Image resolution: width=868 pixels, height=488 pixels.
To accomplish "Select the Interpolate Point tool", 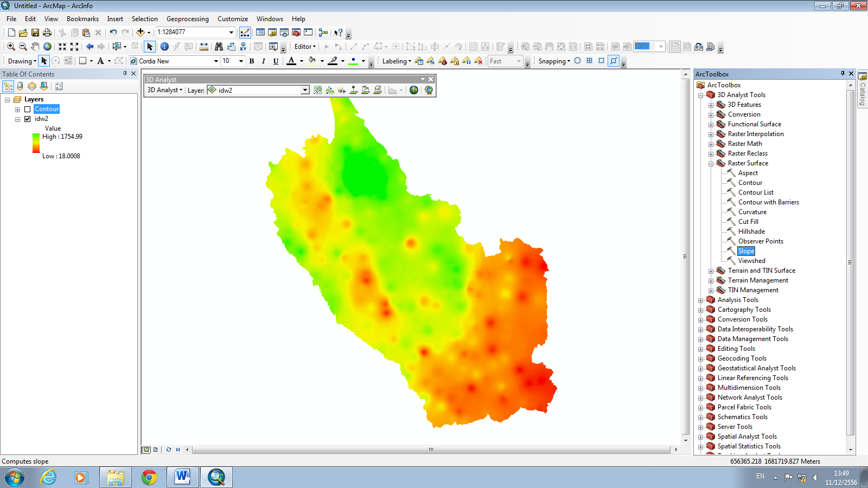I will [x=353, y=90].
